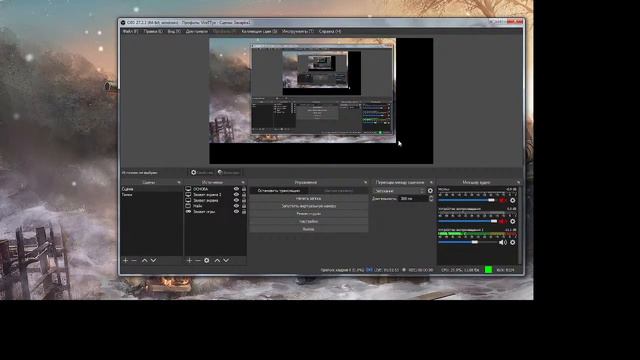Viewport: 640px width, 360px height.
Task: Open the Файл menu
Action: pyautogui.click(x=130, y=31)
